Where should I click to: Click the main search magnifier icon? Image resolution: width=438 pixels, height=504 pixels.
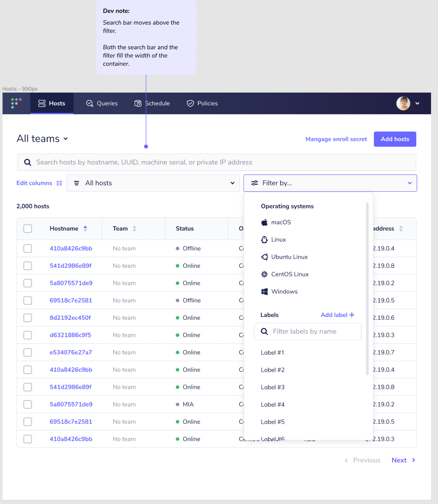point(28,162)
